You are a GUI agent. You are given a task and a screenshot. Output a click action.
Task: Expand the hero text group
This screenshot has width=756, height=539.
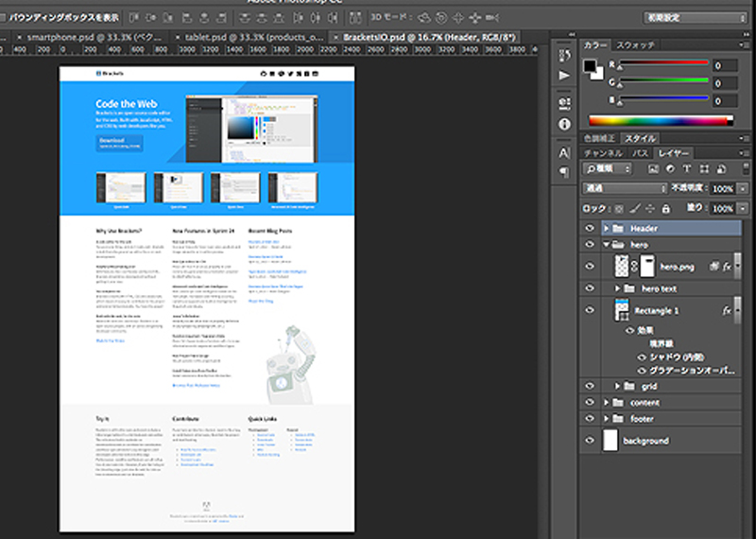617,288
